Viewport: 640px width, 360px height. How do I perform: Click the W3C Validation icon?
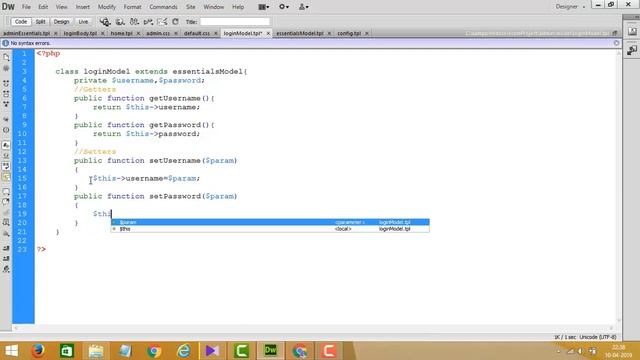[x=148, y=22]
